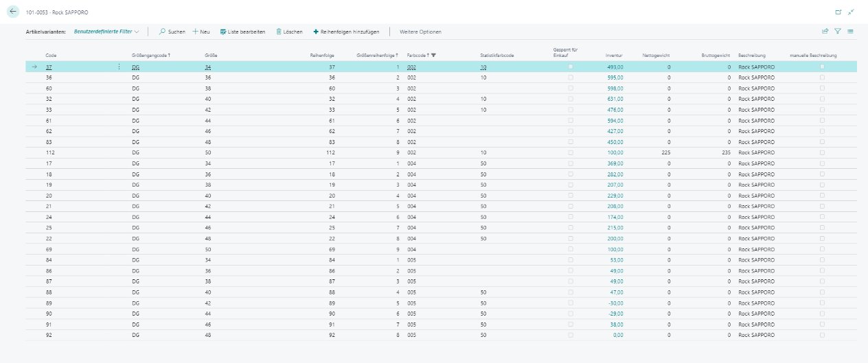
Task: Open Weitere Optionen menu
Action: coord(420,32)
